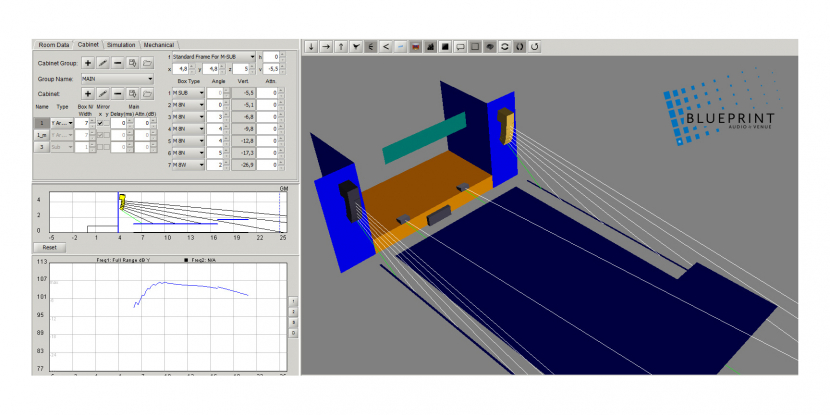Edit cabinet group with pencil icon
This screenshot has width=830, height=415.
click(x=103, y=63)
